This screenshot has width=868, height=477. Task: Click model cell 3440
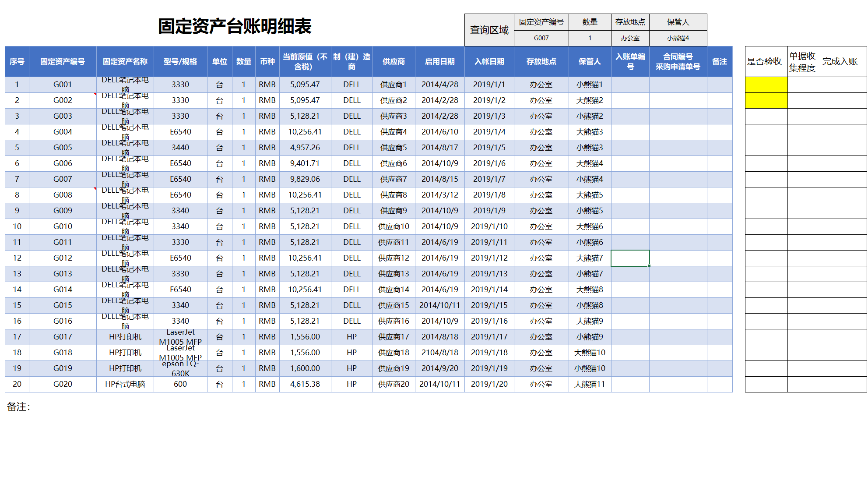180,148
